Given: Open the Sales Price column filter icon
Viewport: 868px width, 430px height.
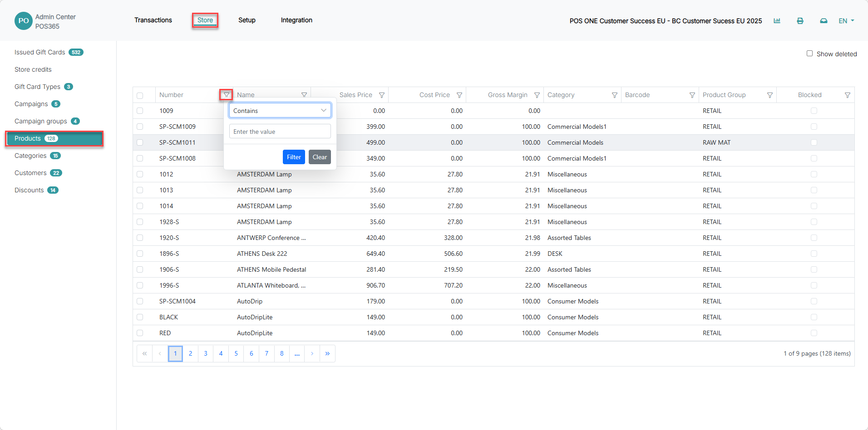Looking at the screenshot, I should coord(382,95).
